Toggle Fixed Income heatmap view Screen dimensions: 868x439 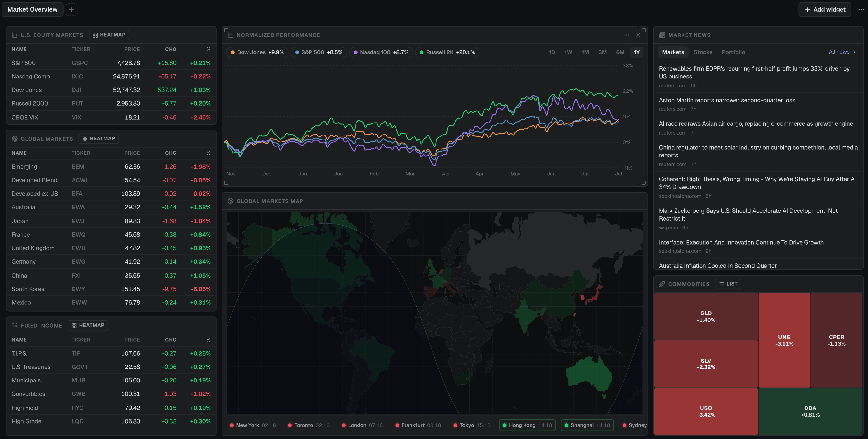tap(88, 326)
